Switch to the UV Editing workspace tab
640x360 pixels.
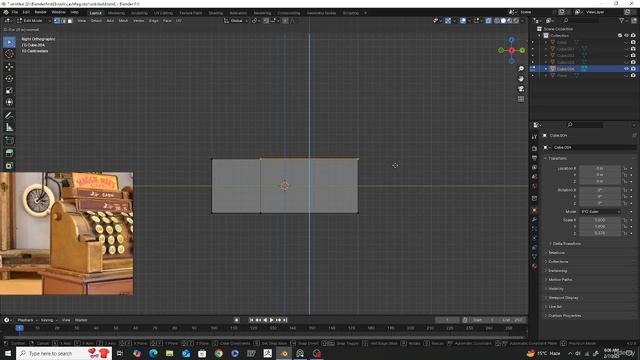[x=163, y=13]
